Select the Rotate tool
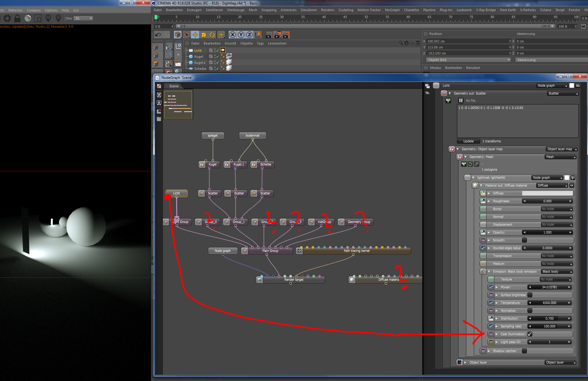Image resolution: width=588 pixels, height=381 pixels. tap(212, 35)
